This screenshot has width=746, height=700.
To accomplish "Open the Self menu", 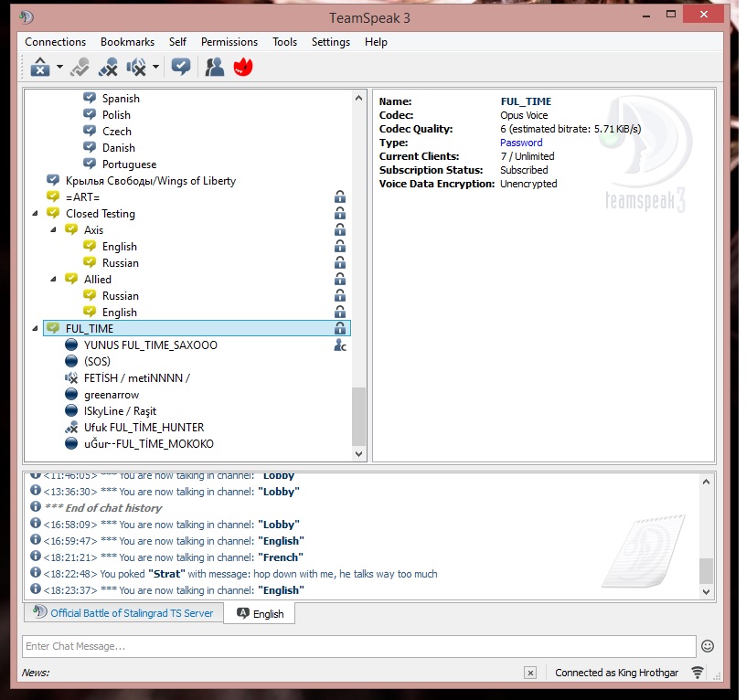I will pyautogui.click(x=177, y=42).
